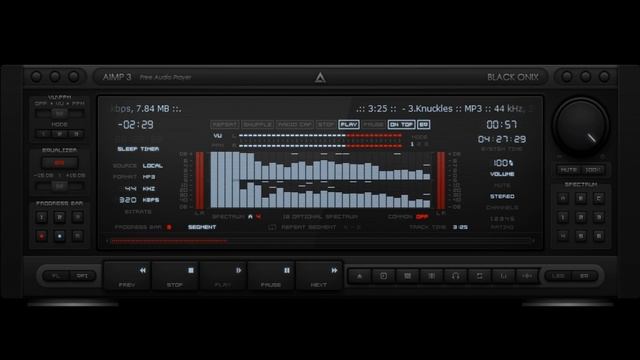Click the 00:57 elapsed time readout
The image size is (640, 360).
pos(502,124)
